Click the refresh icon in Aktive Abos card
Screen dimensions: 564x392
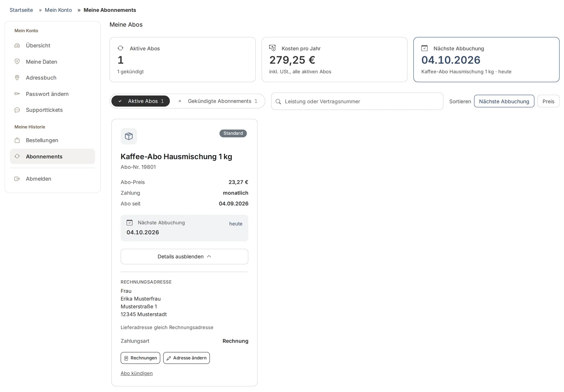120,48
